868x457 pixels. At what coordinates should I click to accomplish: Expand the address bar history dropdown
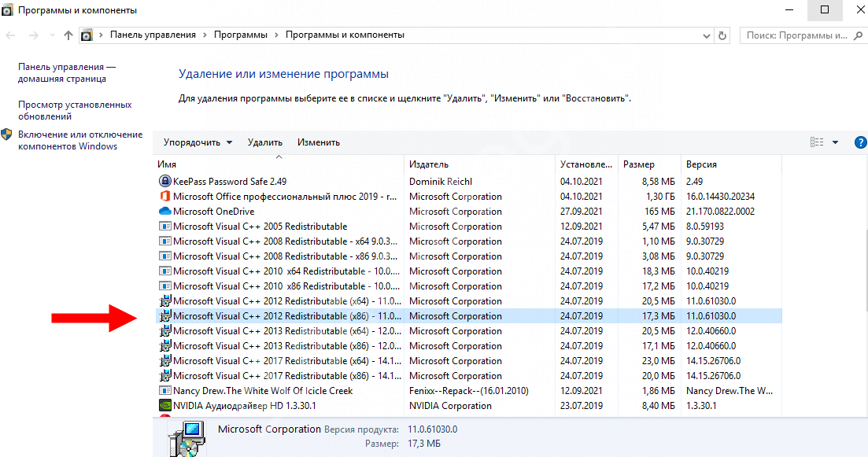click(707, 35)
